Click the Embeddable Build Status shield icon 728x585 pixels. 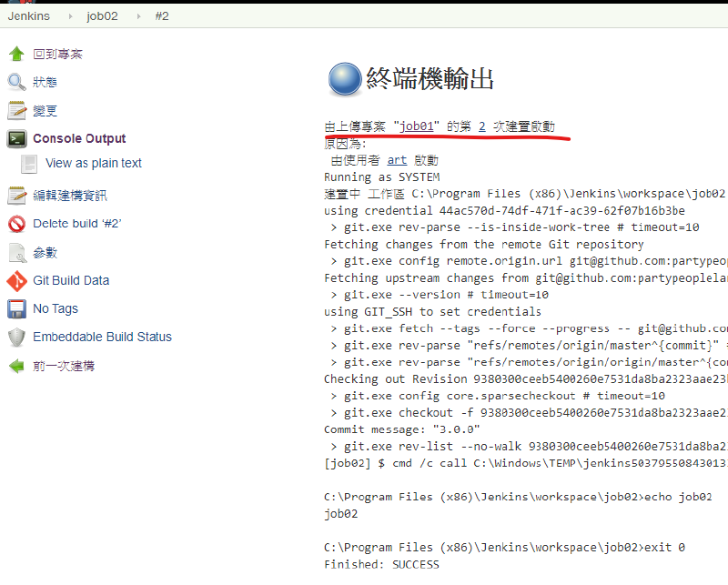pos(16,338)
